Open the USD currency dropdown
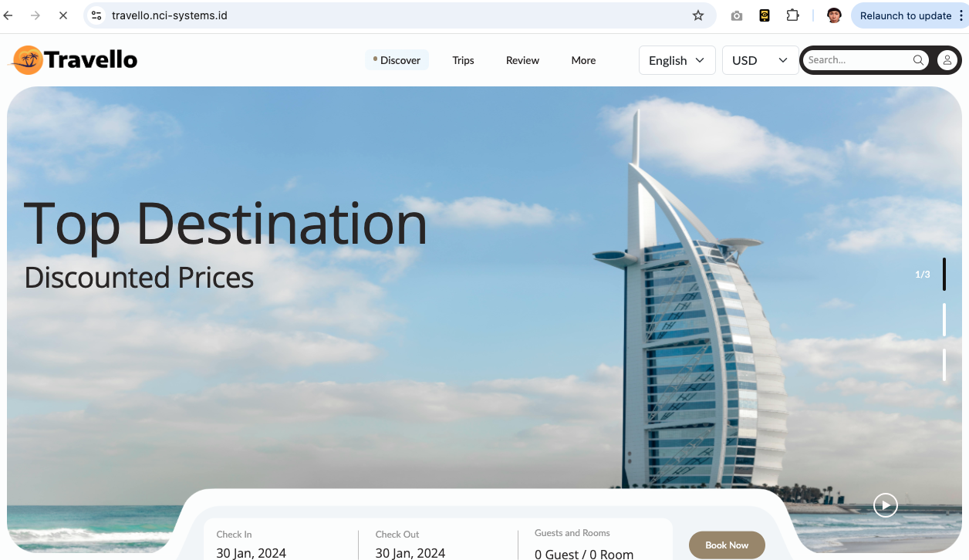Image resolution: width=969 pixels, height=560 pixels. (760, 60)
